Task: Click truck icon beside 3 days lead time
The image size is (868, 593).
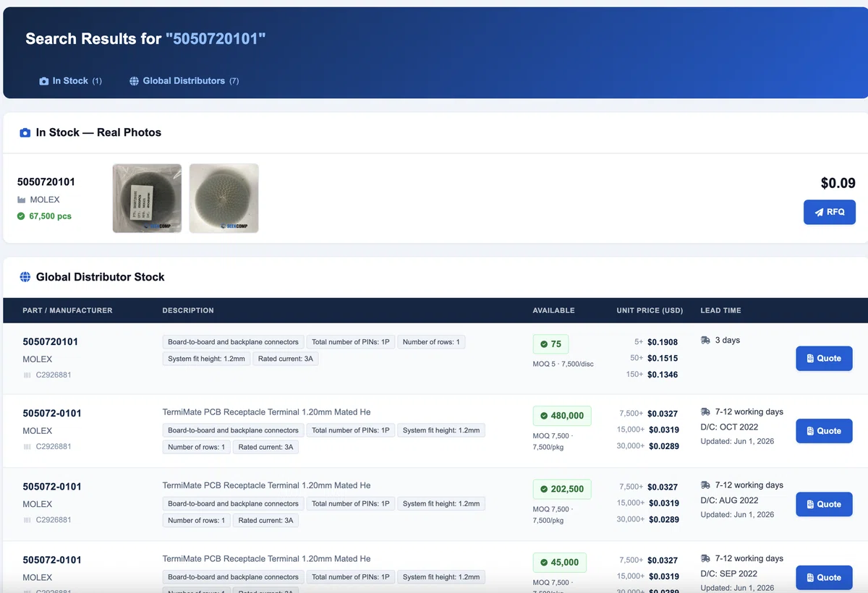Action: [x=705, y=340]
